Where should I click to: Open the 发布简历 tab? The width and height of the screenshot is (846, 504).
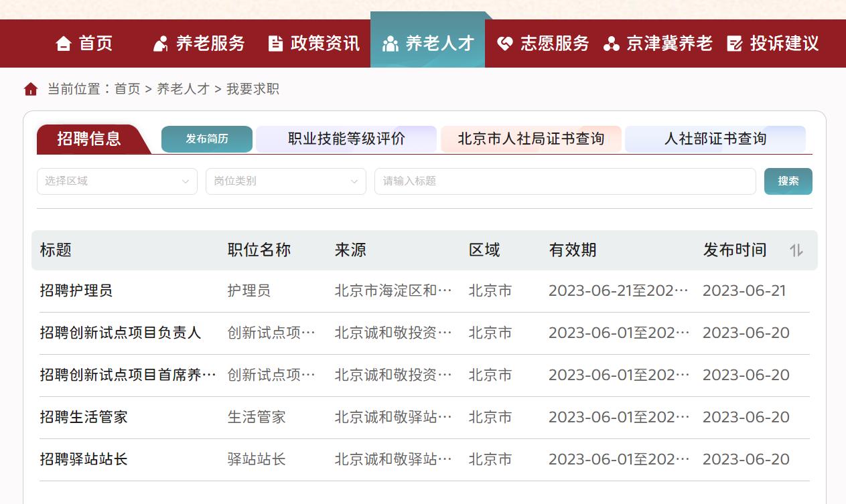[x=206, y=139]
